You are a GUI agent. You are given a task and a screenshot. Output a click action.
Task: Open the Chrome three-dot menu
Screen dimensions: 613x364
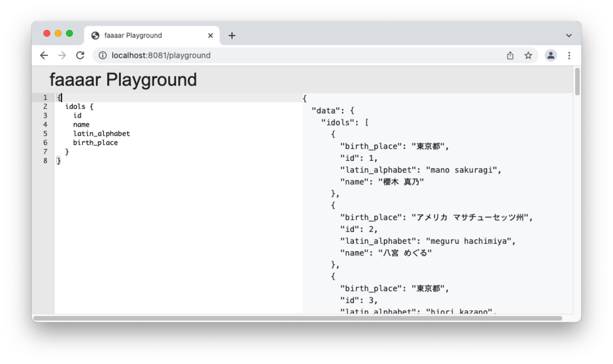coord(569,56)
